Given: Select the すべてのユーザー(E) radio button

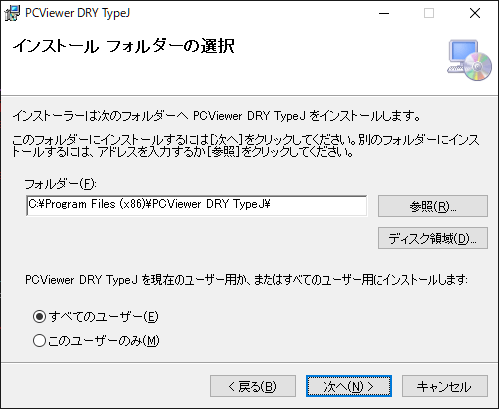Looking at the screenshot, I should (39, 316).
